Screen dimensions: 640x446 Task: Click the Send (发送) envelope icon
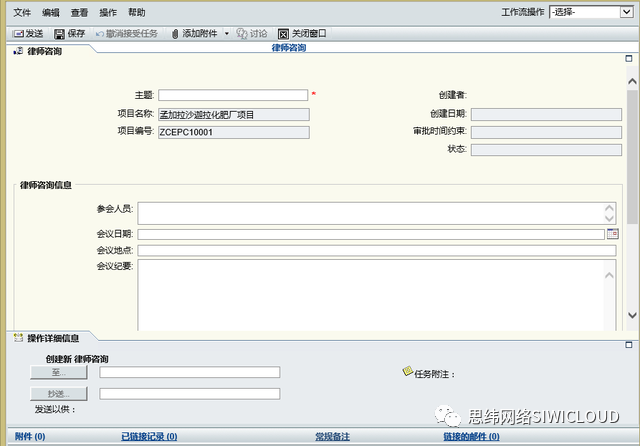(18, 34)
